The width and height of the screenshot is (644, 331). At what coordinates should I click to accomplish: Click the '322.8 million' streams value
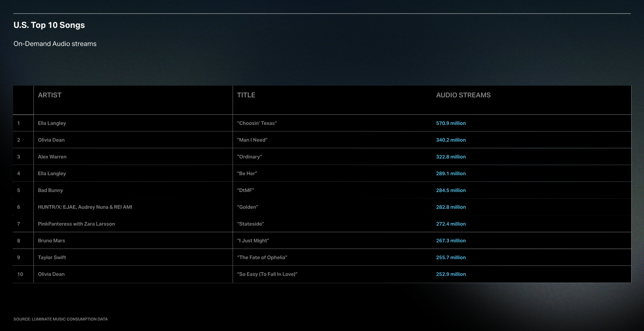[451, 157]
